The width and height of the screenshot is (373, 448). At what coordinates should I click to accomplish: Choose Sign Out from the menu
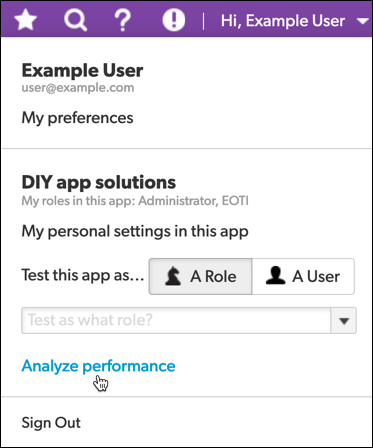coord(51,423)
